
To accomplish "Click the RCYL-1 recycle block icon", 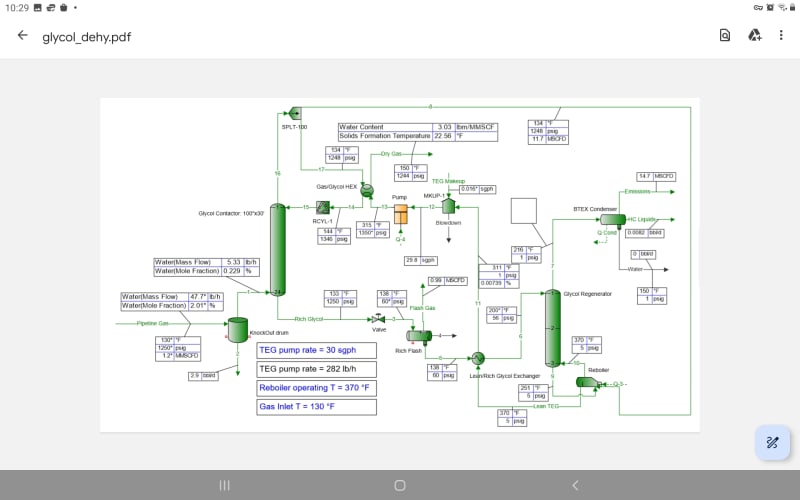I will 322,207.
